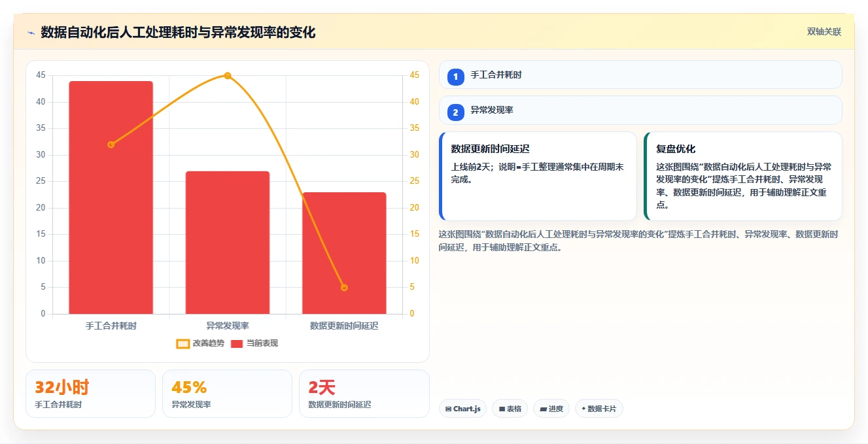The image size is (868, 444).
Task: Click the 数据更新时间延迟 x-axis label
Action: [x=344, y=325]
